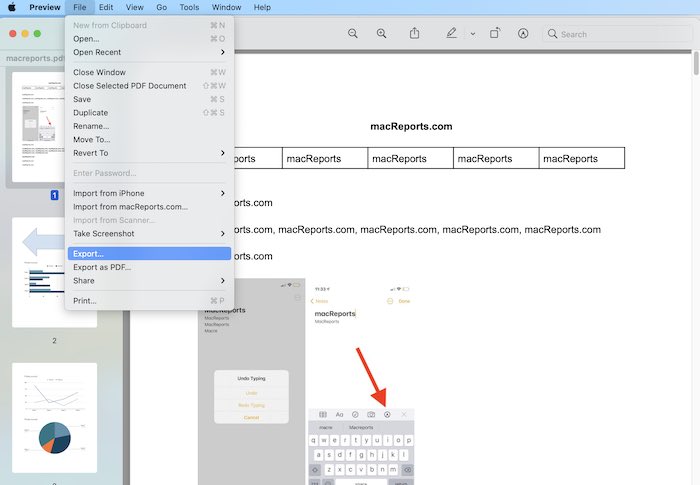
Task: Expand the Open Recent submenu
Action: coord(149,52)
